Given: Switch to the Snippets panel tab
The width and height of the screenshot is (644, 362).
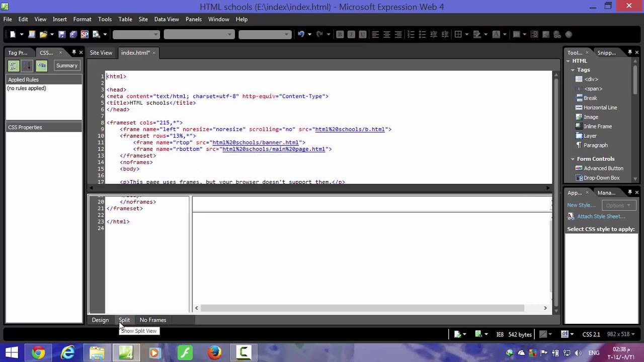Looking at the screenshot, I should [606, 53].
